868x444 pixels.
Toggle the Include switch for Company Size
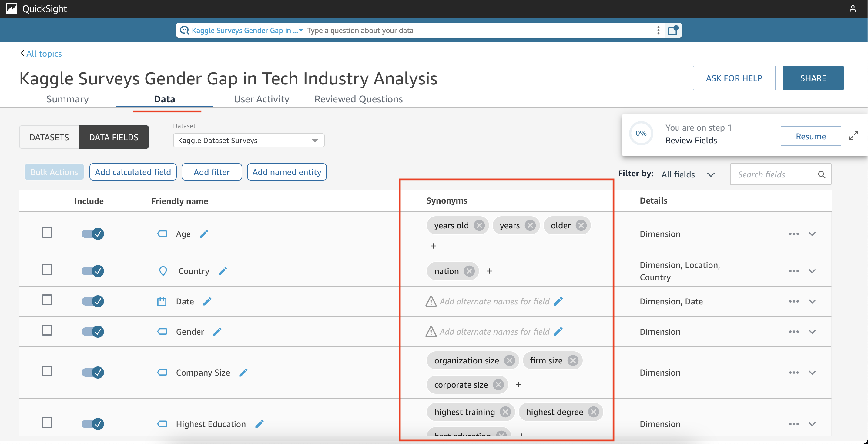[93, 372]
